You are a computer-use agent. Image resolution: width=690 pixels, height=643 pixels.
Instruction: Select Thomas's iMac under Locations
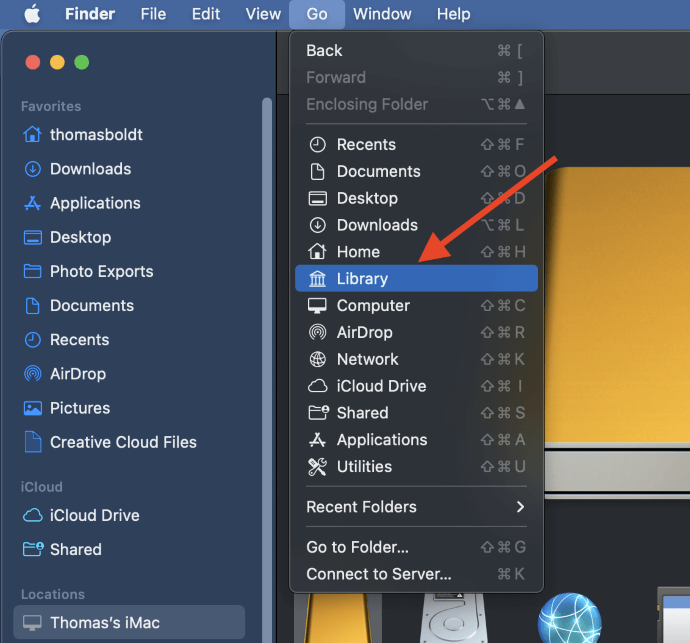129,623
